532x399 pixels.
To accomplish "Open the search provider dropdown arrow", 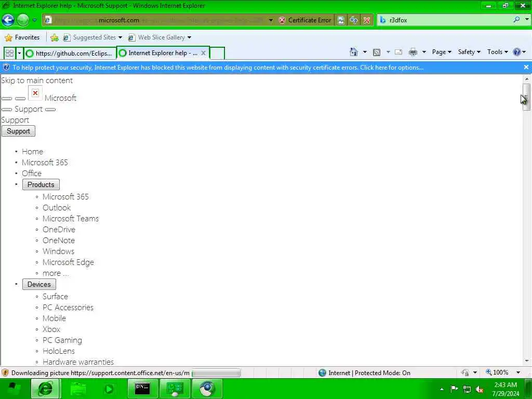I will coord(527,20).
